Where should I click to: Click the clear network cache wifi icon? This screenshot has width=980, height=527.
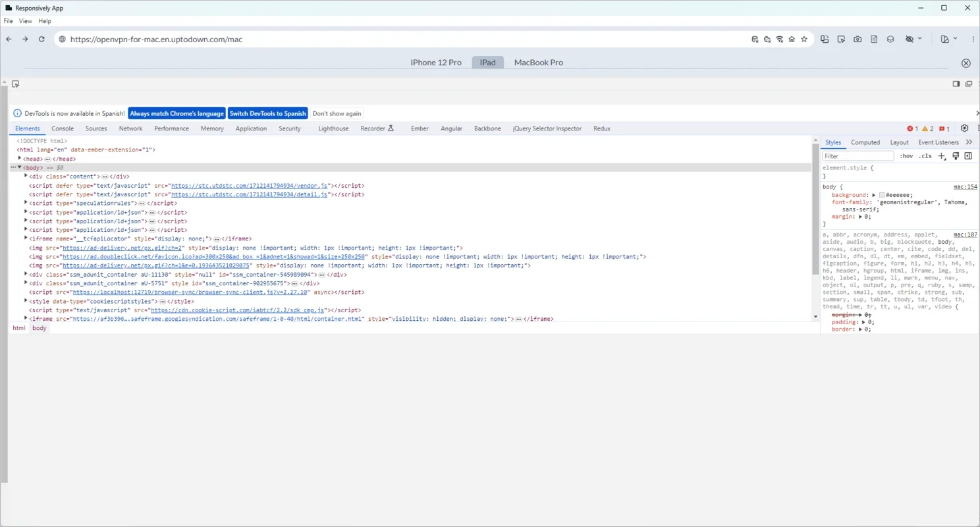[x=780, y=40]
